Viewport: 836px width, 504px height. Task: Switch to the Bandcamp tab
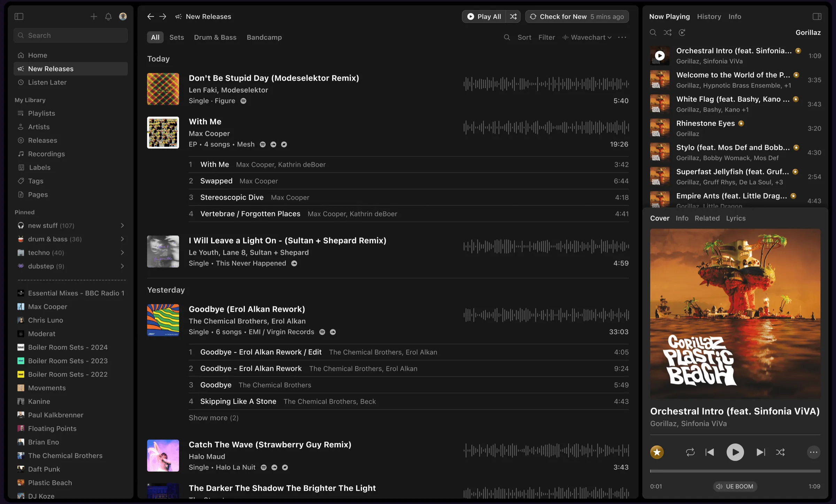[x=264, y=37]
